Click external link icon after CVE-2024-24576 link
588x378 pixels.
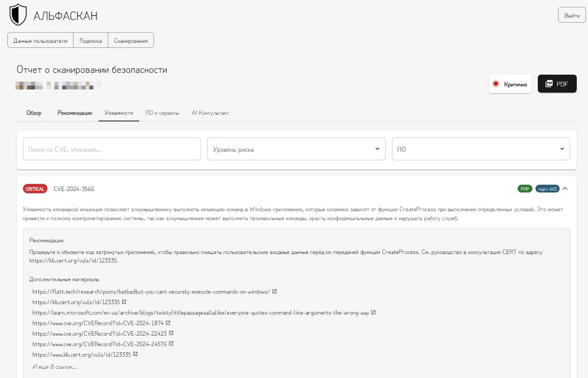(x=171, y=344)
